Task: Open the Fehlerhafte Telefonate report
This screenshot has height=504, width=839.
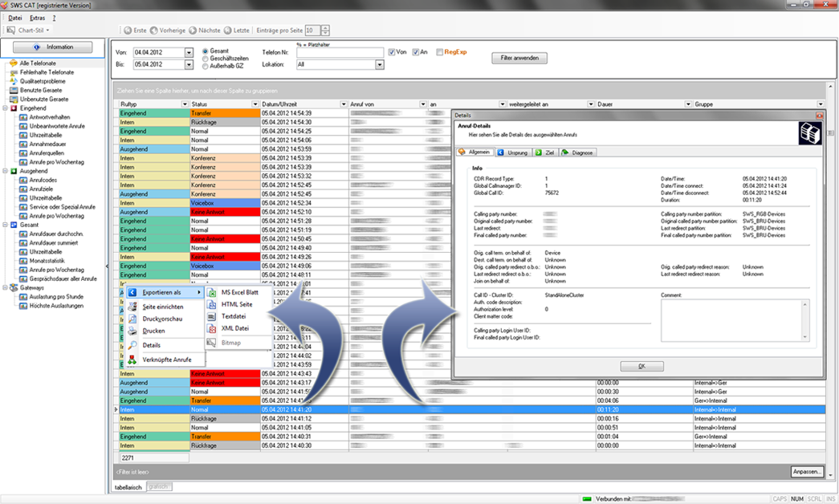Action: (x=47, y=72)
